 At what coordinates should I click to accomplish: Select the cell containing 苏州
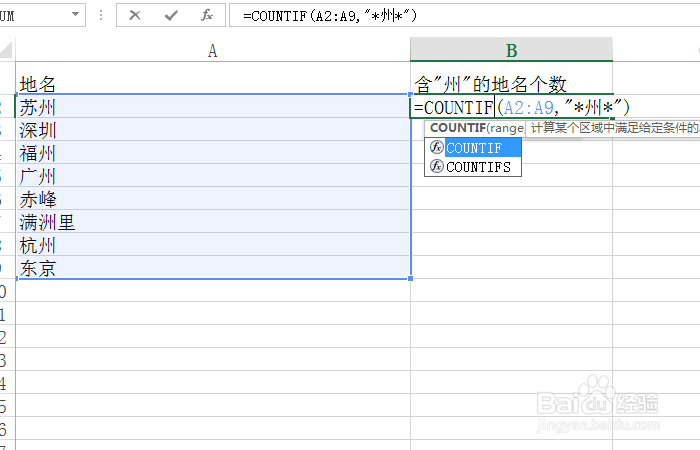point(213,107)
